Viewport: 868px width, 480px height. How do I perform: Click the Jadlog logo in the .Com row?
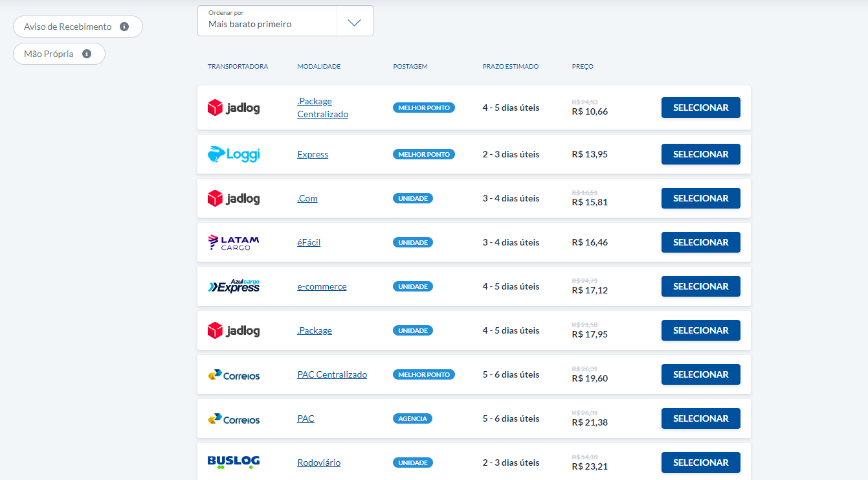(233, 198)
